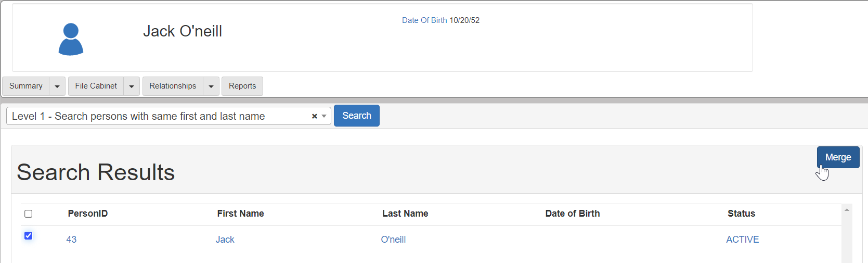The image size is (868, 263).
Task: Click the results scrollbar up arrow
Action: tap(847, 210)
